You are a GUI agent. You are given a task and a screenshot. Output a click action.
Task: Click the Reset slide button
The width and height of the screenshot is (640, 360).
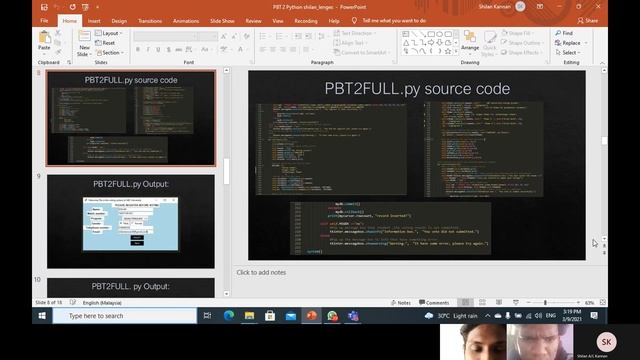(105, 43)
